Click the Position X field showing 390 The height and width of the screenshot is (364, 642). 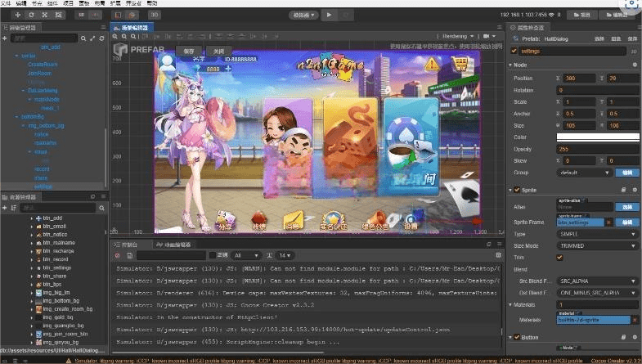pyautogui.click(x=579, y=79)
